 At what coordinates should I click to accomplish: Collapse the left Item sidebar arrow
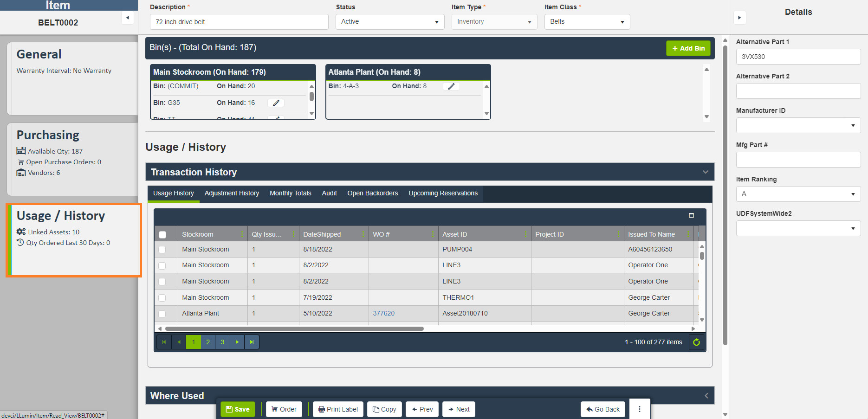pos(128,18)
